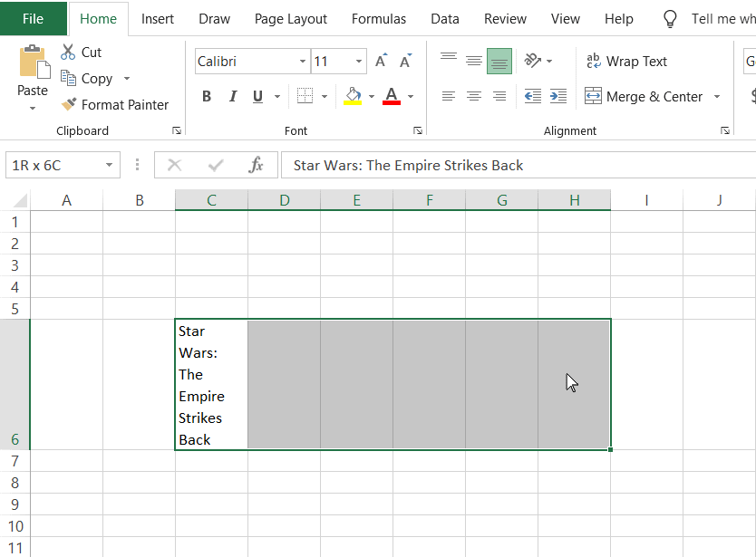Click the Paste clipboard icon
The width and height of the screenshot is (756, 557).
[x=34, y=62]
